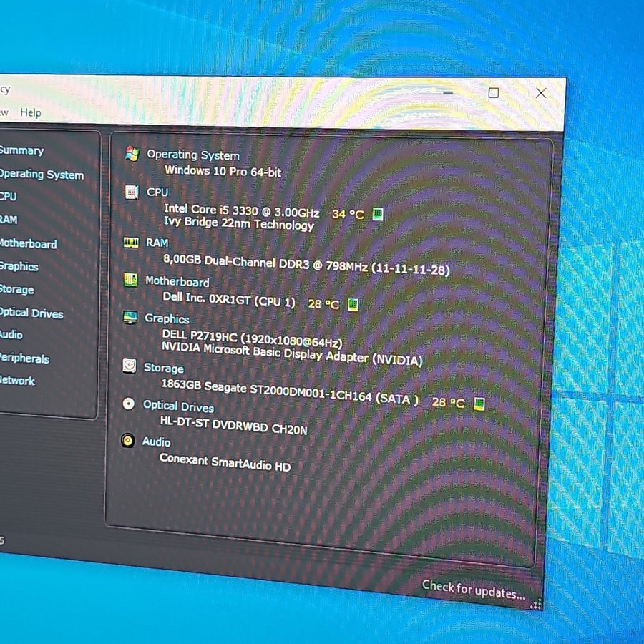Open the Operating System heading link
644x644 pixels.
coord(193,155)
